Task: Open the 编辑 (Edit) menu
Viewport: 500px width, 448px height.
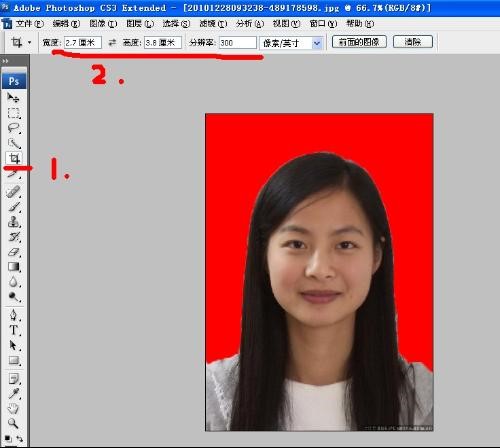Action: pyautogui.click(x=66, y=24)
